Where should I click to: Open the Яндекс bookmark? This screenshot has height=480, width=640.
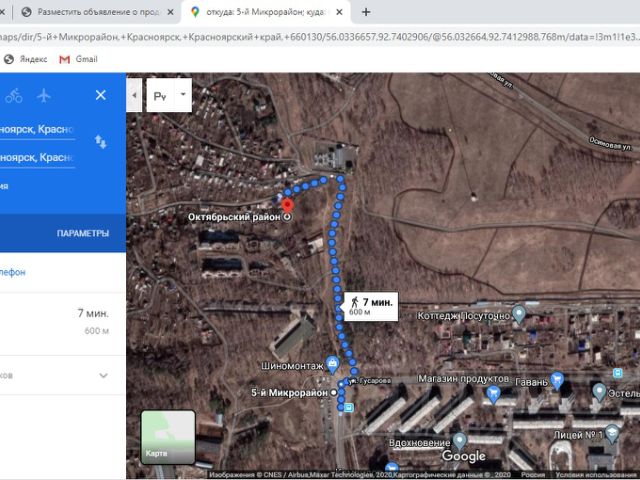tap(32, 59)
